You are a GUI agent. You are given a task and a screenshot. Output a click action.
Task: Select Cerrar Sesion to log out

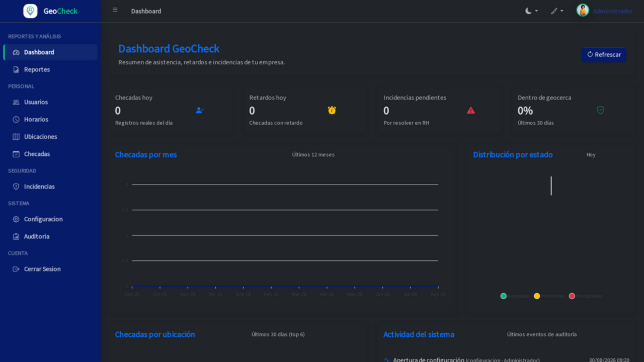point(50,269)
